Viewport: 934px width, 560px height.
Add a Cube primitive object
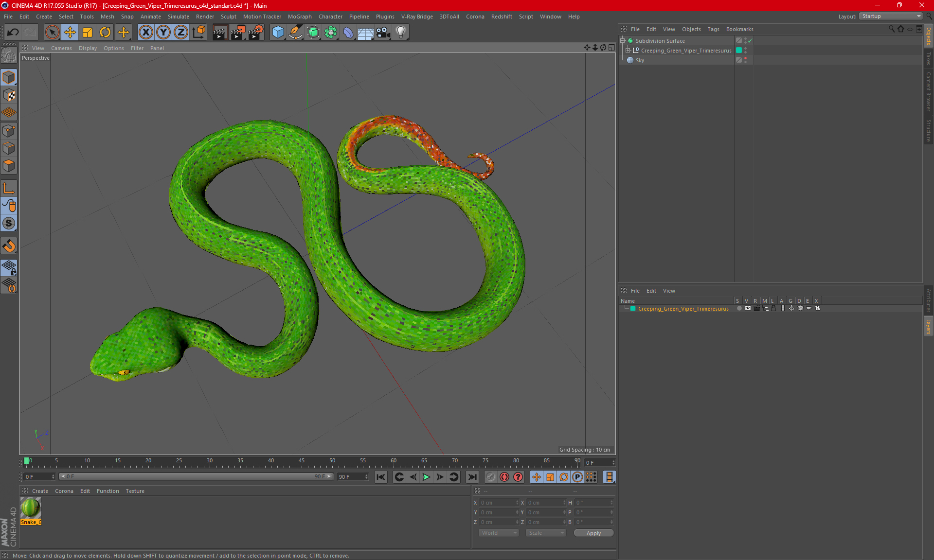[278, 33]
